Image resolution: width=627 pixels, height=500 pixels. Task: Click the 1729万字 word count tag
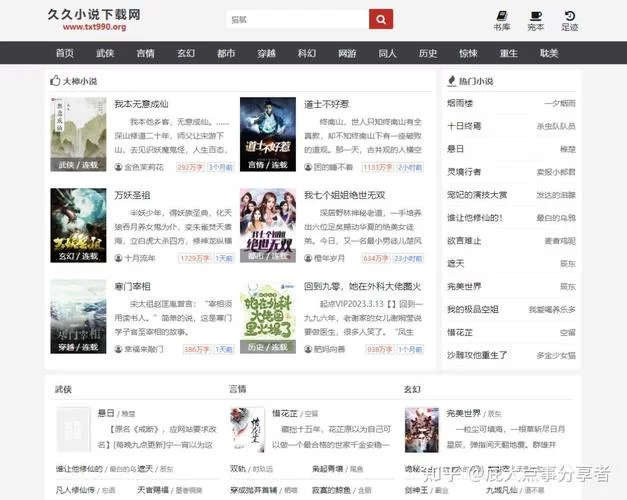click(x=194, y=258)
